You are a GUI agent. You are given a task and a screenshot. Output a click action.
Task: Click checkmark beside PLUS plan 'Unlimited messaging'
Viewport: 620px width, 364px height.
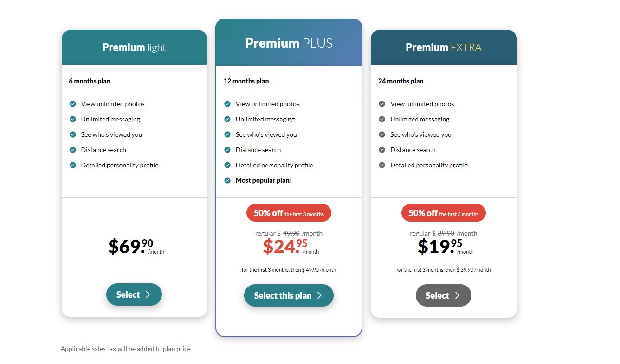[227, 119]
